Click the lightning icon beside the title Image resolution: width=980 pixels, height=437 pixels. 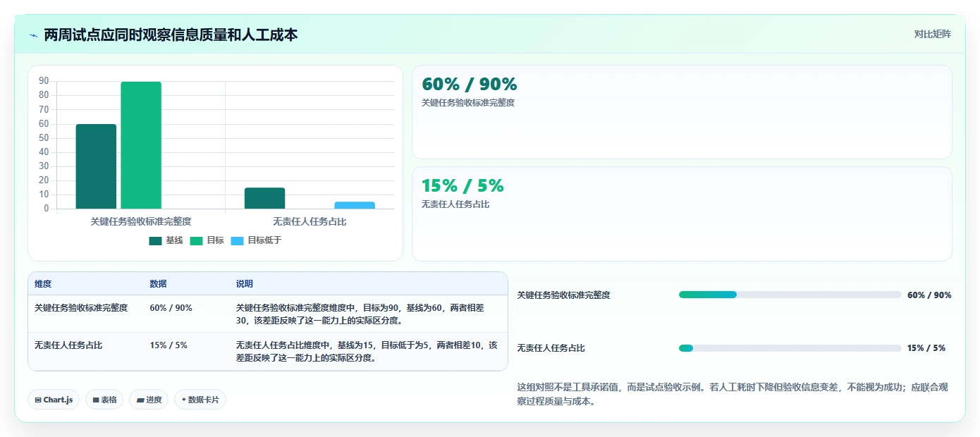point(33,35)
